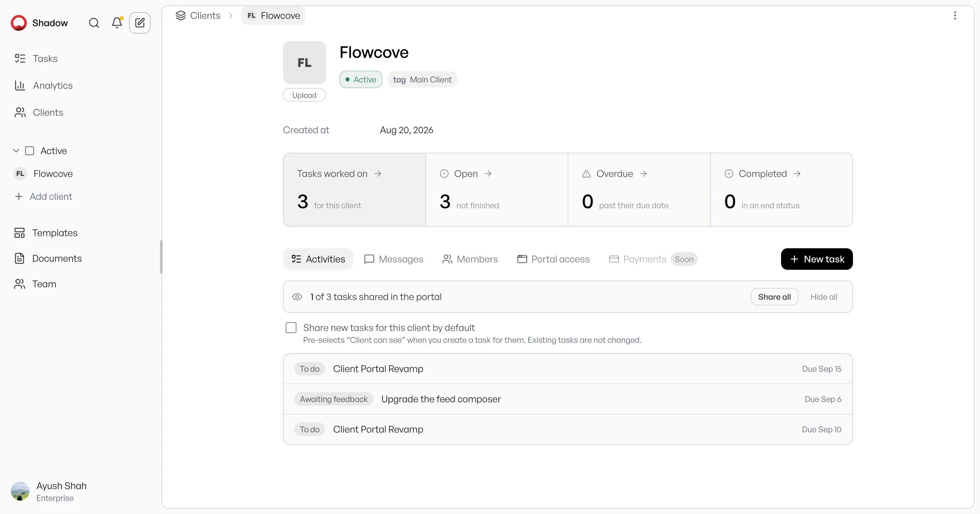Click the Created at date Aug 20, 2026

coord(406,130)
